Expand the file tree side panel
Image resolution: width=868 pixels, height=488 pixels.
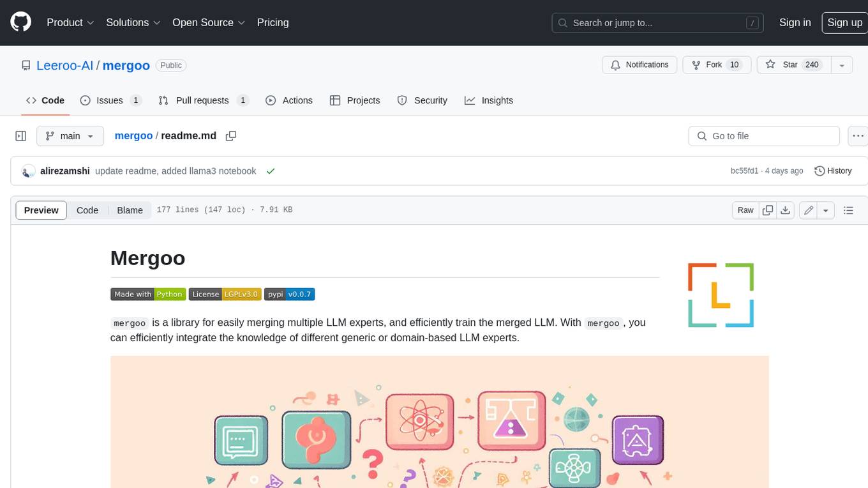[20, 136]
